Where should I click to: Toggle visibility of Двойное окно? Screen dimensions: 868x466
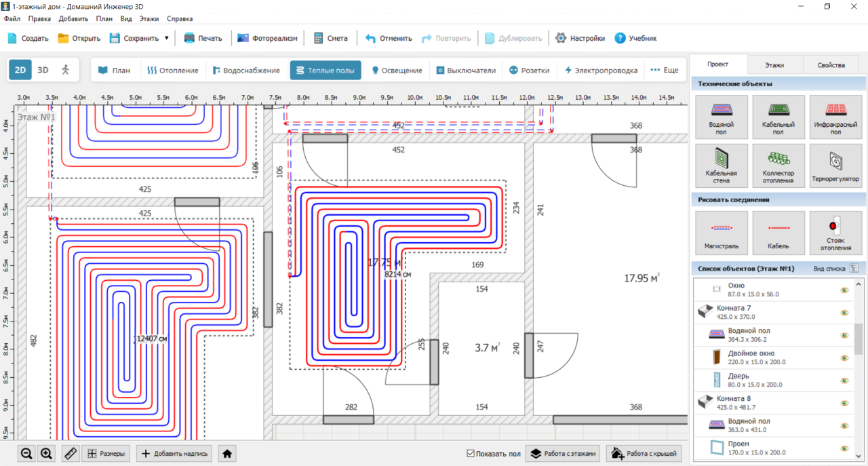click(844, 357)
